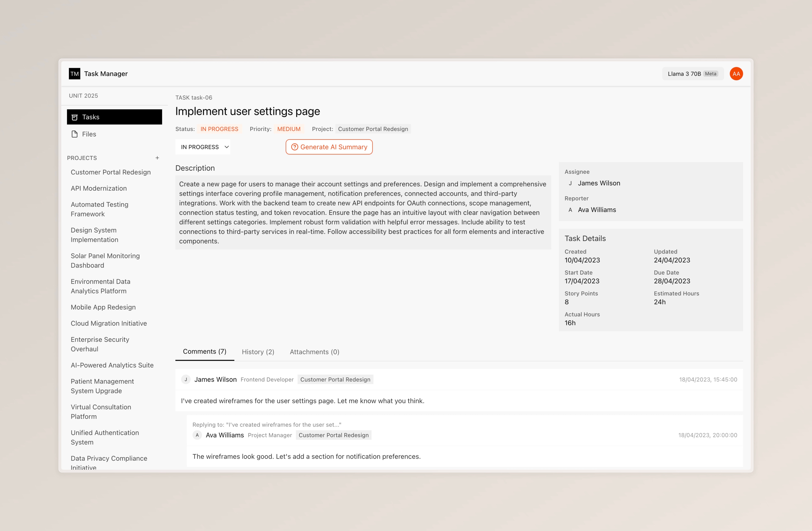Click James Wilson's assignee avatar initial
This screenshot has width=812, height=531.
coord(570,183)
